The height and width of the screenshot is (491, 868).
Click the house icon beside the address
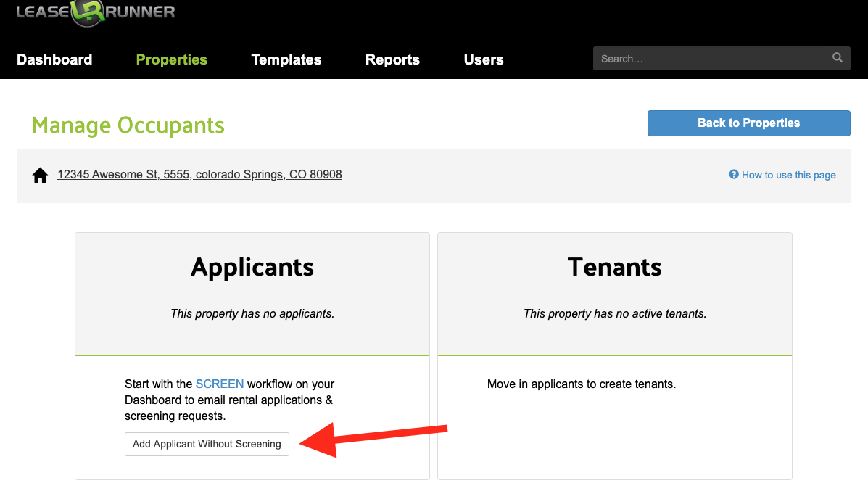[x=41, y=176]
